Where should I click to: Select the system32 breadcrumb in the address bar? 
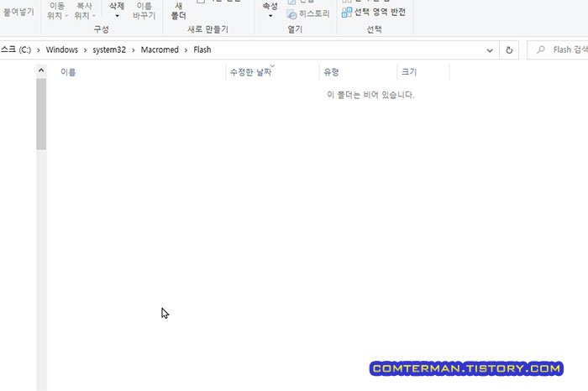109,50
